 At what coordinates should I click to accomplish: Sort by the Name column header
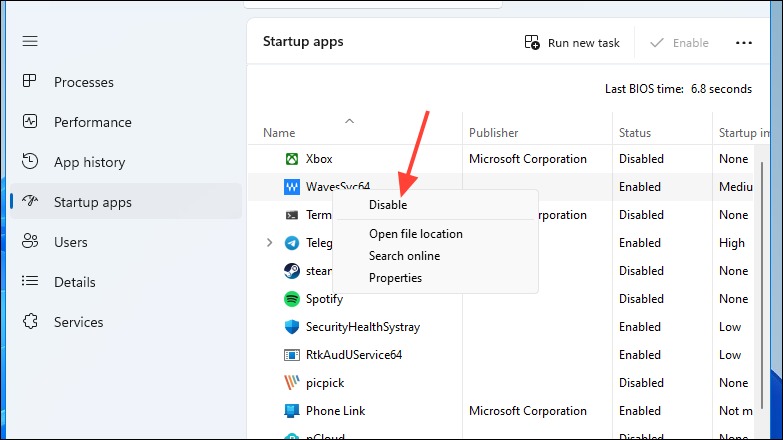coord(279,133)
